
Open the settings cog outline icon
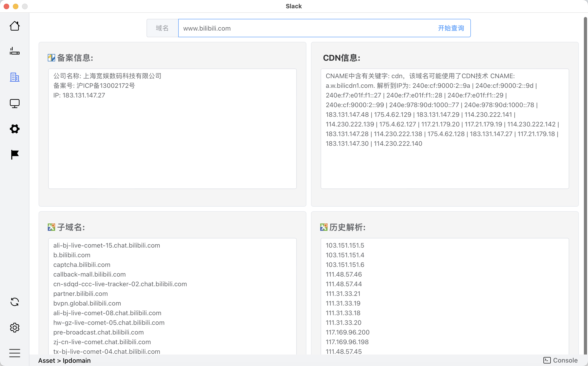coord(14,328)
